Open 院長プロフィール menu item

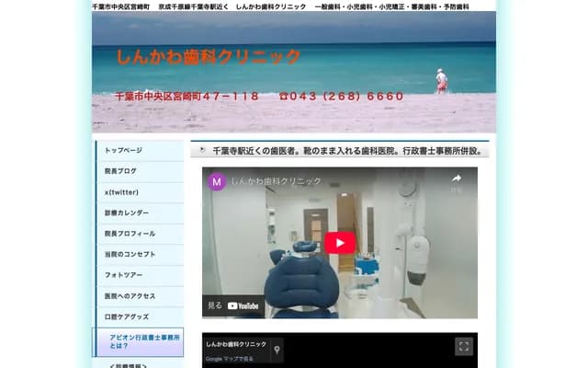click(x=140, y=234)
